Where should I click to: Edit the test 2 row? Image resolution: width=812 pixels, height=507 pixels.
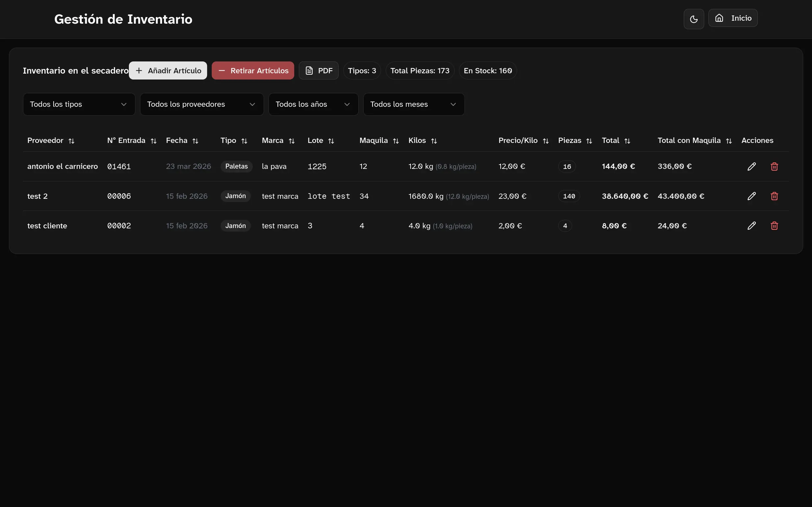(x=751, y=196)
